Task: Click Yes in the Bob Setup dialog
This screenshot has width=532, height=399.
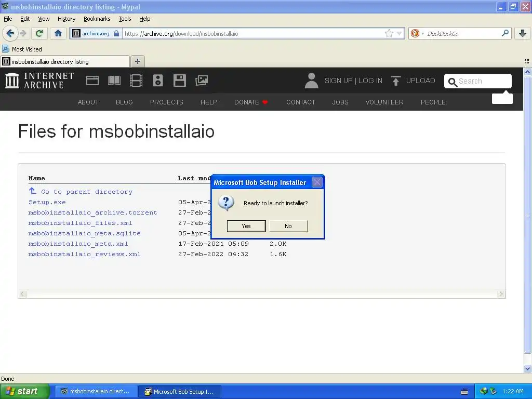Action: click(x=246, y=226)
